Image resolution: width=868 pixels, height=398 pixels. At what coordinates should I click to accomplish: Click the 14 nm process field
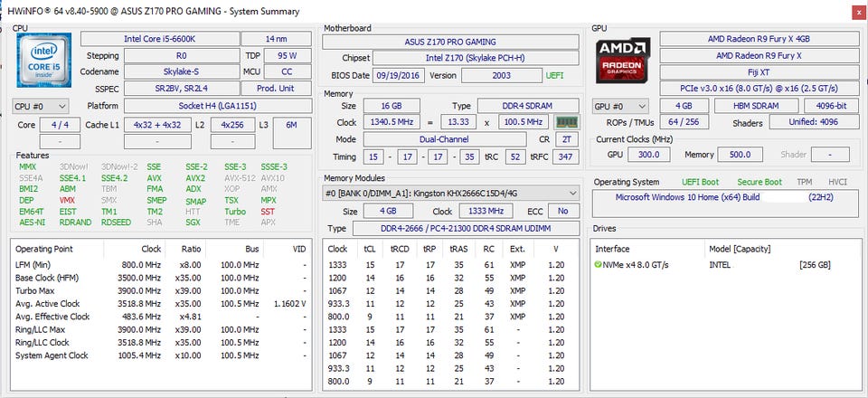277,39
